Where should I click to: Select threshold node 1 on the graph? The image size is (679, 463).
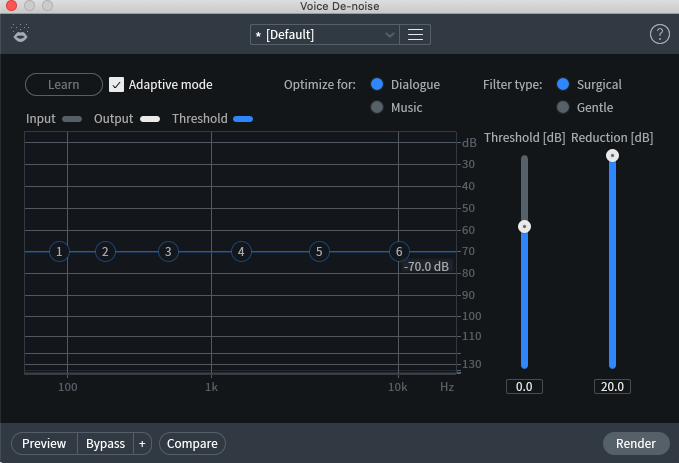pos(59,252)
